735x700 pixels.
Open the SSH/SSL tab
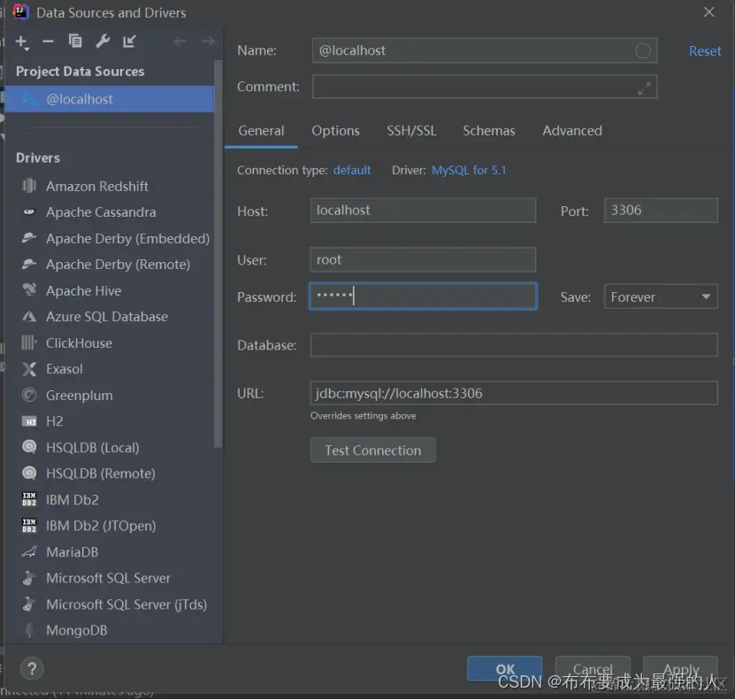click(x=411, y=131)
